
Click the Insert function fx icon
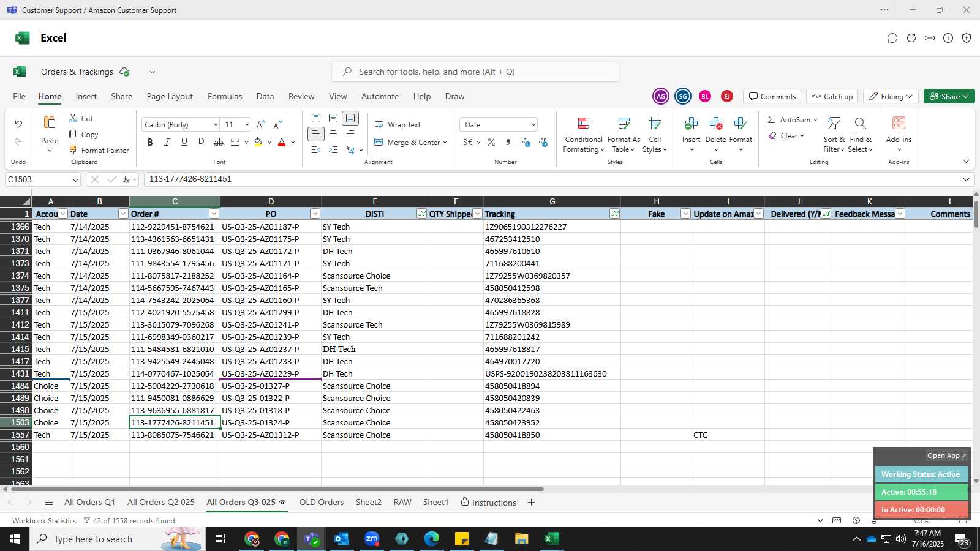coord(127,179)
